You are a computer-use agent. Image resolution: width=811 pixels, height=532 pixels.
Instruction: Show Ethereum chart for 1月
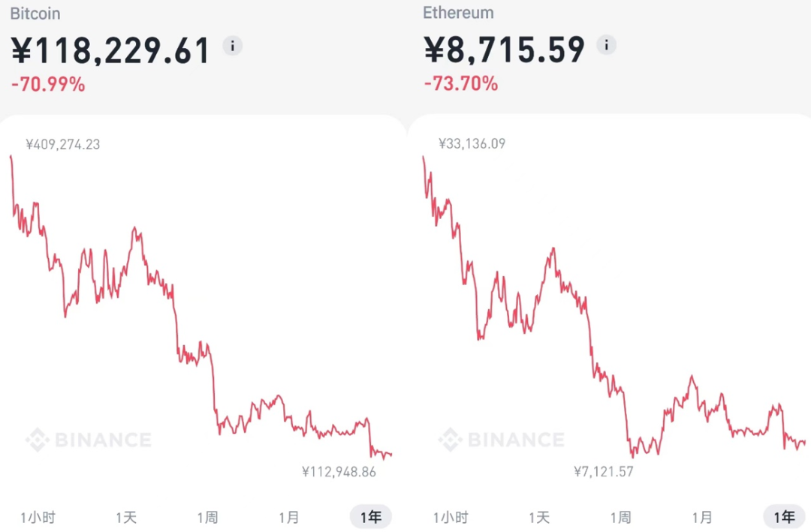(702, 517)
